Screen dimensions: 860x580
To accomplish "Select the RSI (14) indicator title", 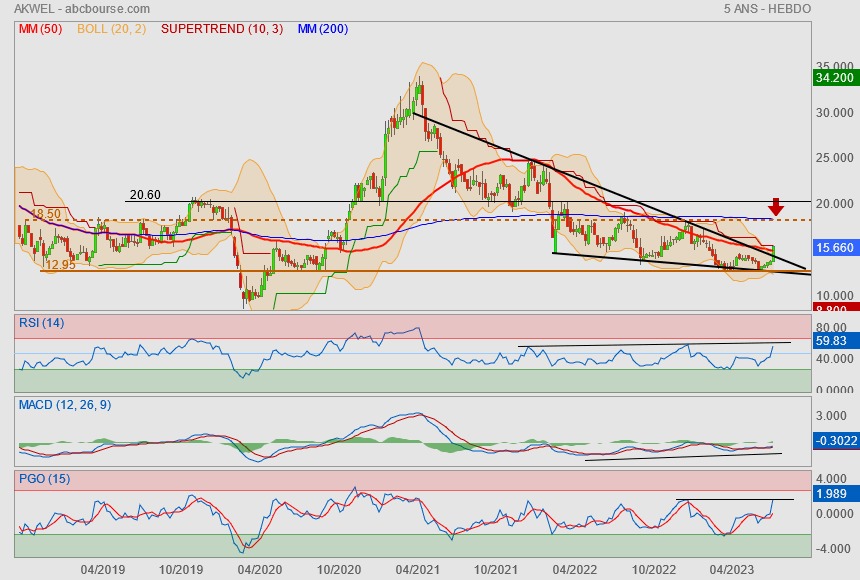I will 41,322.
